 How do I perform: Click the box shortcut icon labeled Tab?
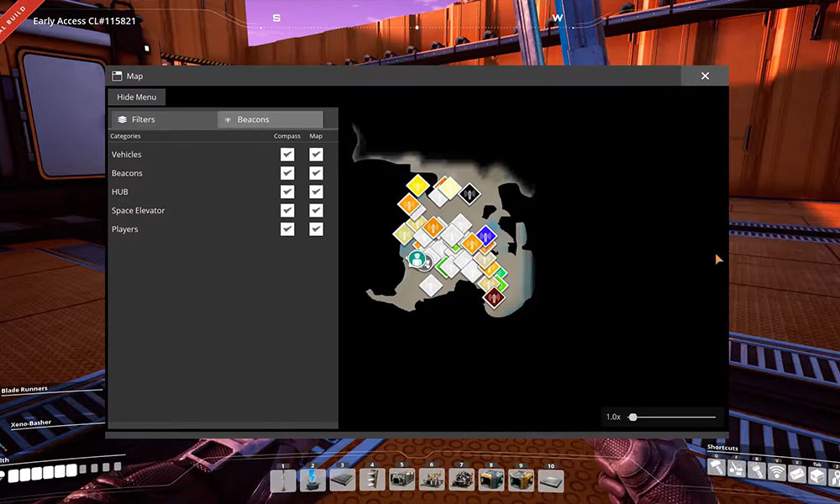click(x=817, y=475)
